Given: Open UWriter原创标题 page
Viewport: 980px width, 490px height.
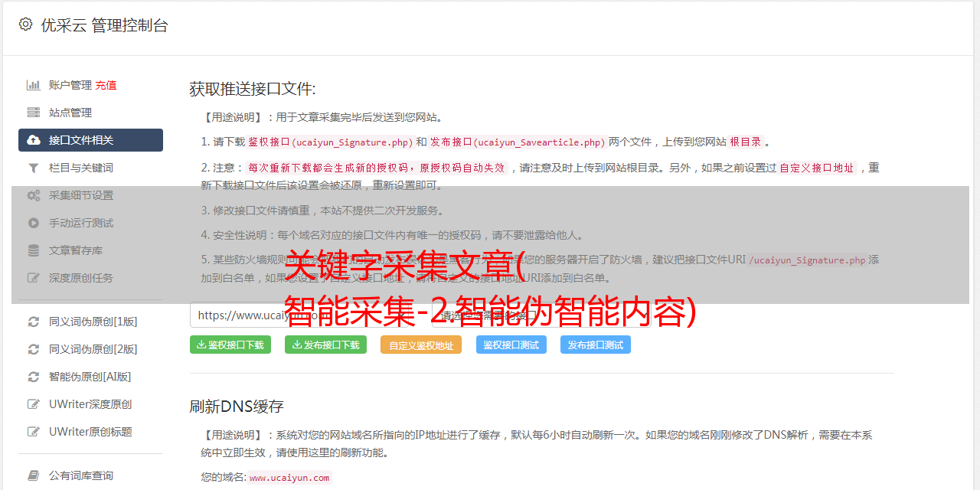Looking at the screenshot, I should click(90, 432).
